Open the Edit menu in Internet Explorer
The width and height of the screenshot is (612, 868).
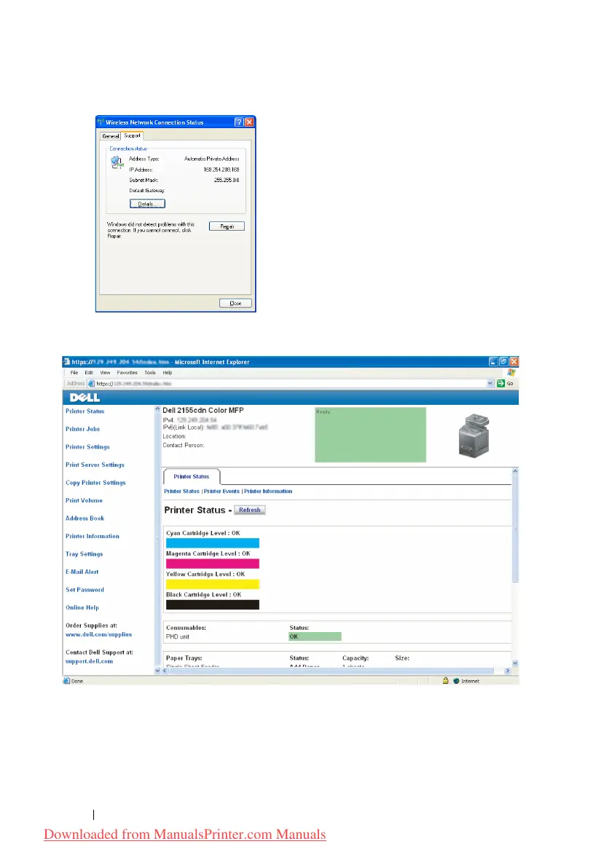89,373
